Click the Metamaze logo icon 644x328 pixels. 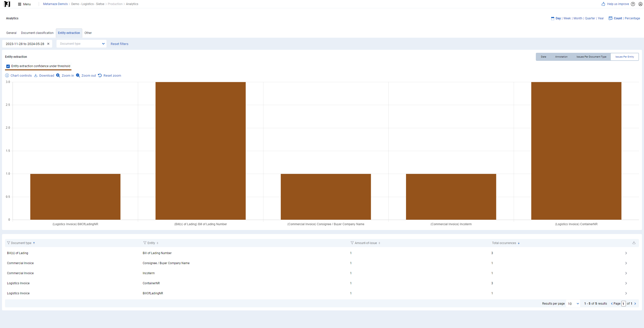pyautogui.click(x=7, y=4)
